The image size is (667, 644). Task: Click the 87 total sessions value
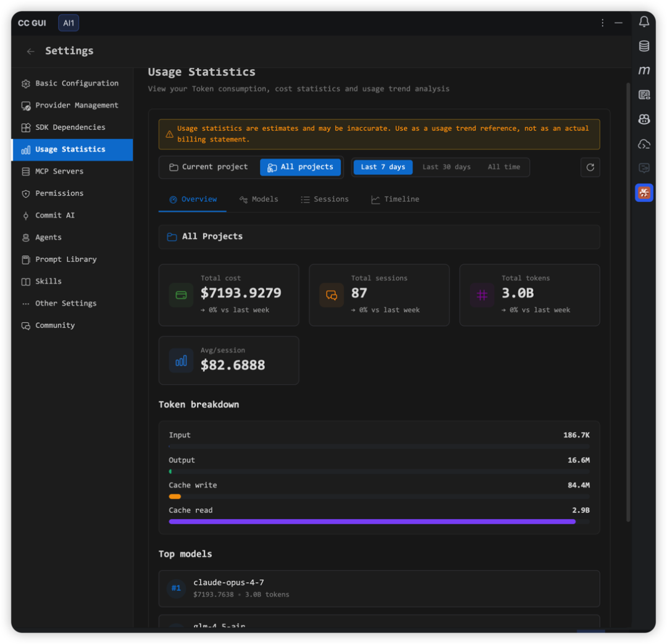pyautogui.click(x=359, y=293)
